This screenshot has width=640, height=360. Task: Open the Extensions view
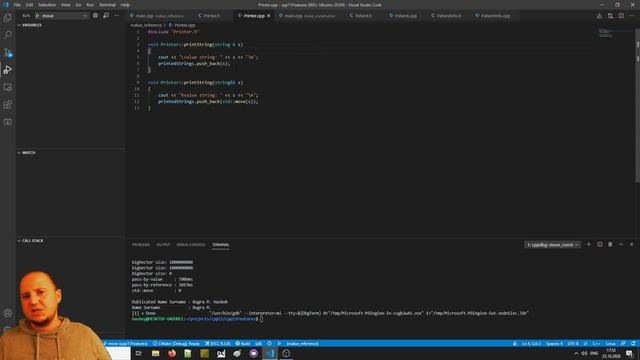pos(7,104)
